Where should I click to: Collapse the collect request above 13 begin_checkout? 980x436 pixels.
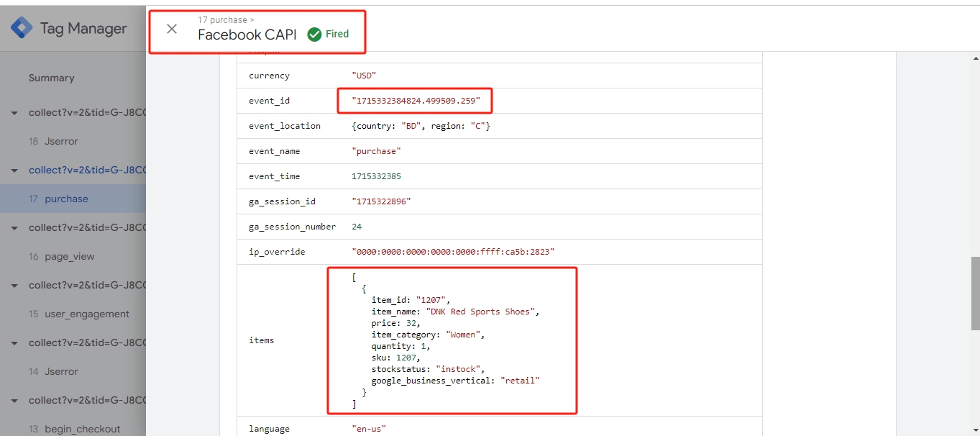(x=14, y=401)
